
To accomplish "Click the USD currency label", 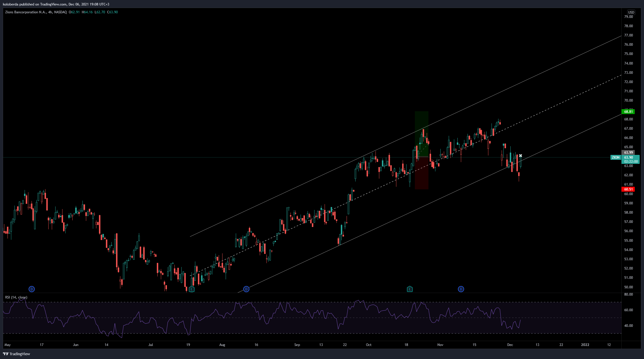I will click(631, 12).
